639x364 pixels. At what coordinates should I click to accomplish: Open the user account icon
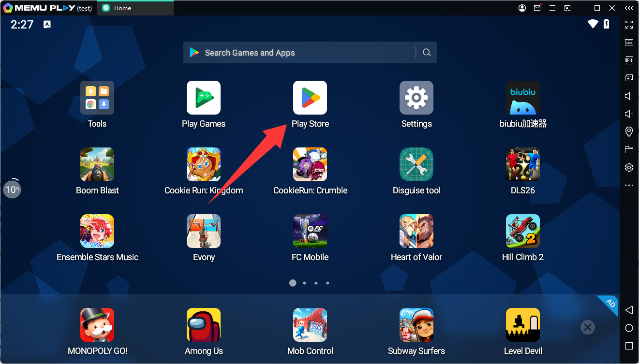coord(522,8)
